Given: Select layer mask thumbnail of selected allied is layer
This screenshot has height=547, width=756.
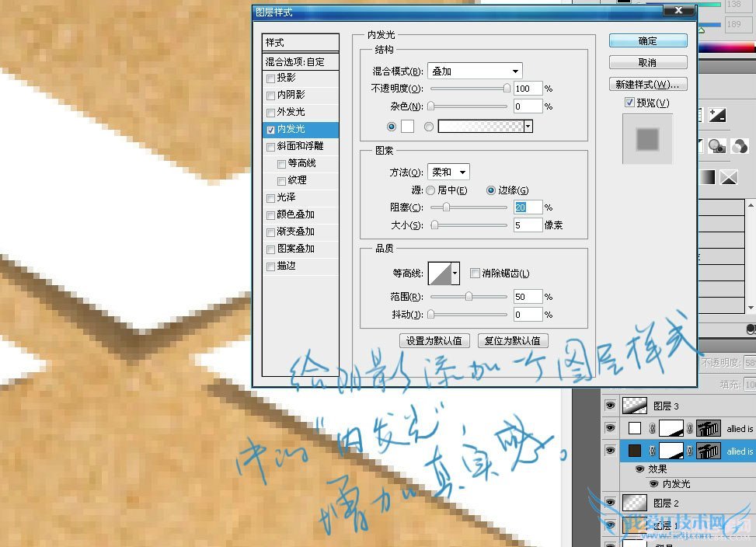Looking at the screenshot, I should coord(671,451).
